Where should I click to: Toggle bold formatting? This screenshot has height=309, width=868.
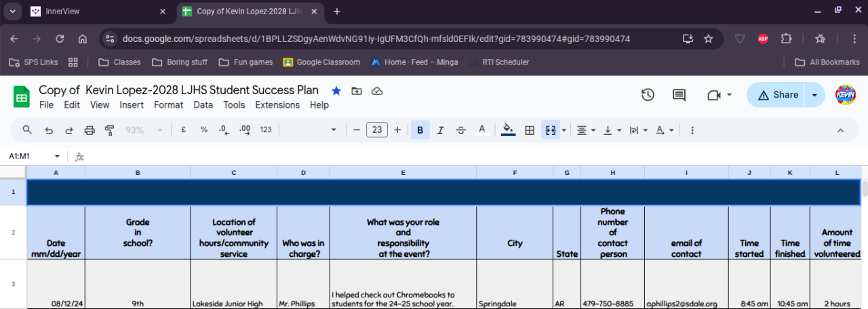pos(420,130)
